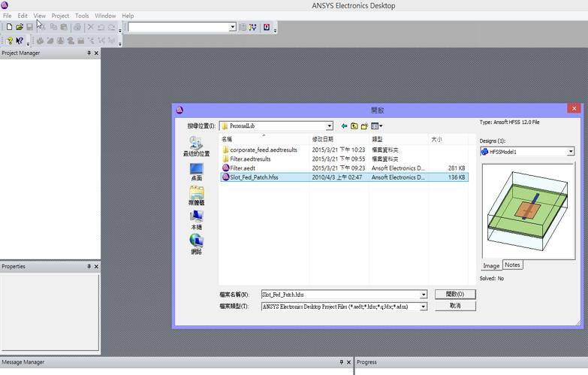Click the Delete X toolbar icon
This screenshot has width=588, height=375.
coord(91,27)
